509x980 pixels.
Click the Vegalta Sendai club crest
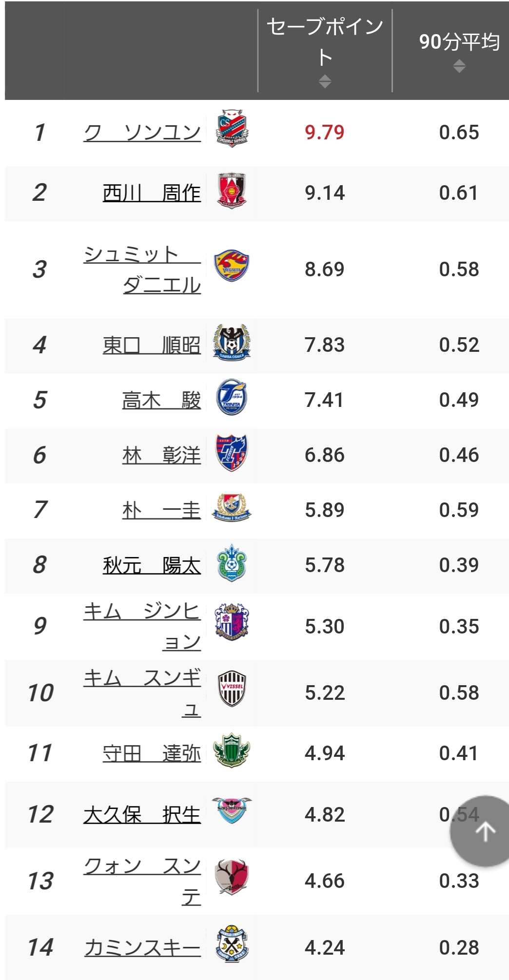click(232, 267)
